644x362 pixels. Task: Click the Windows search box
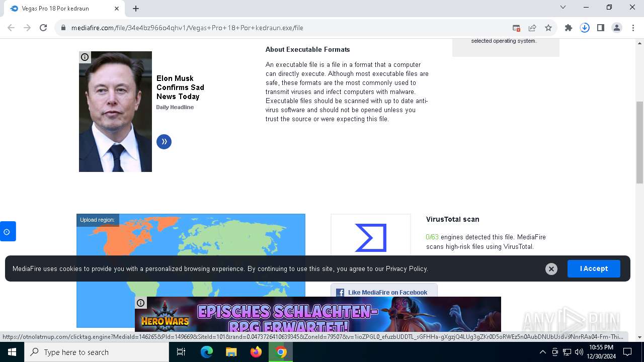(x=97, y=352)
